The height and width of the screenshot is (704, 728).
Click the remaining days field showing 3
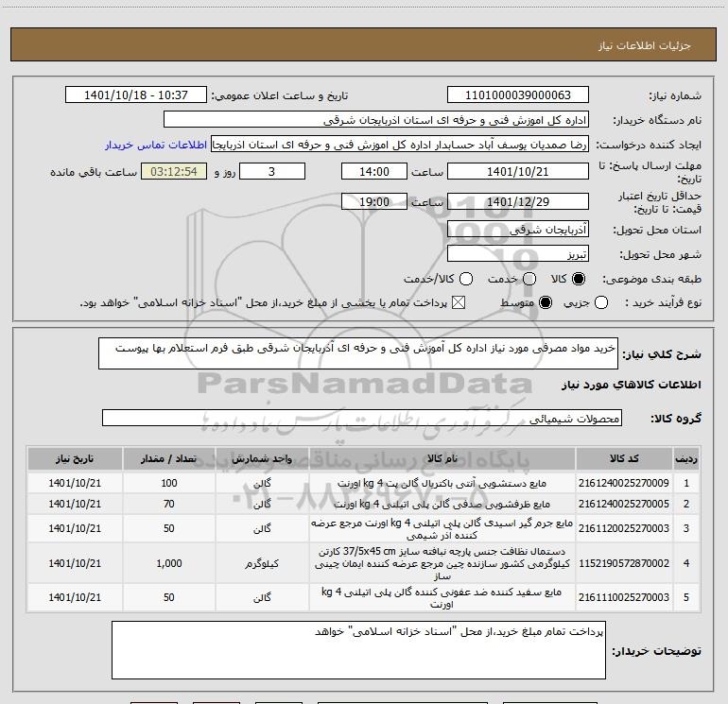coord(272,171)
